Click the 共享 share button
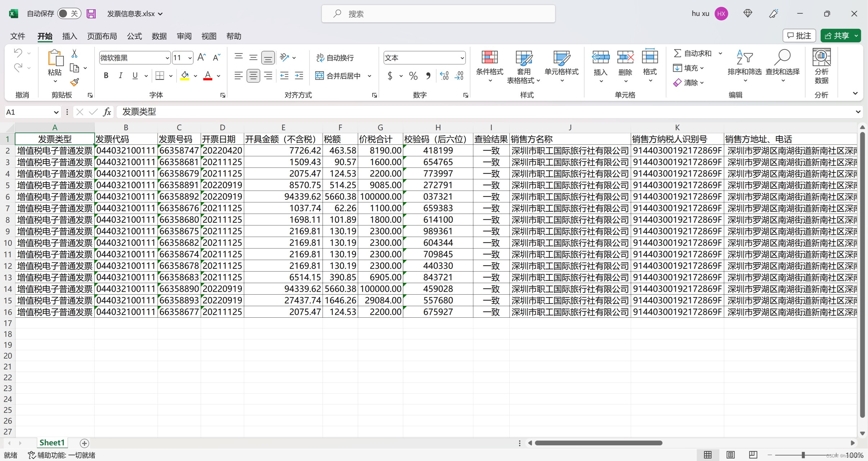This screenshot has height=461, width=868. click(841, 36)
